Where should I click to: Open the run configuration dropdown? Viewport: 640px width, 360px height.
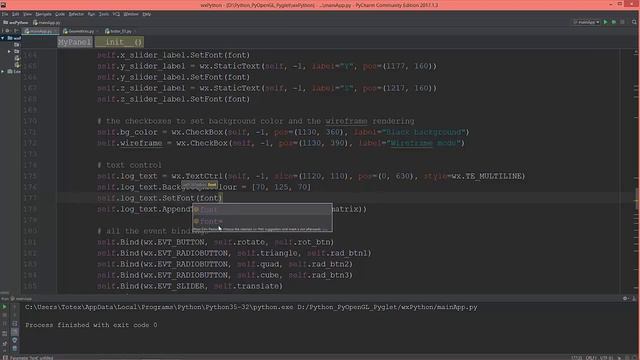coord(587,22)
